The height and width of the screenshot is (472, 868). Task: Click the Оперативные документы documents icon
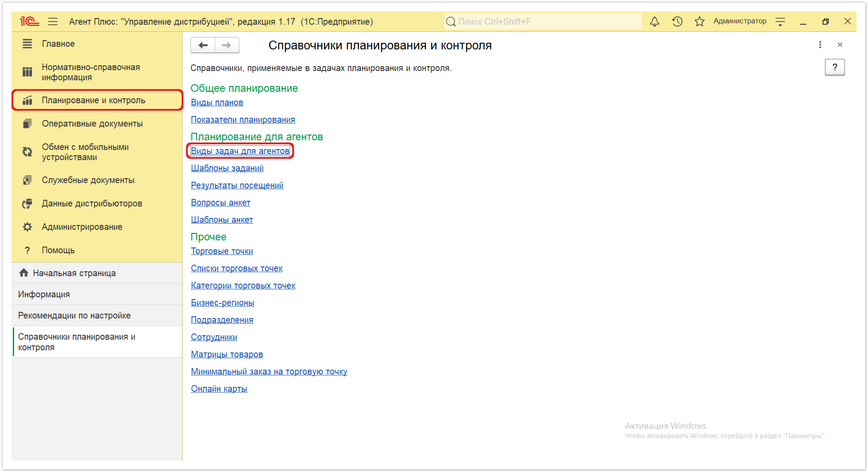click(x=27, y=124)
